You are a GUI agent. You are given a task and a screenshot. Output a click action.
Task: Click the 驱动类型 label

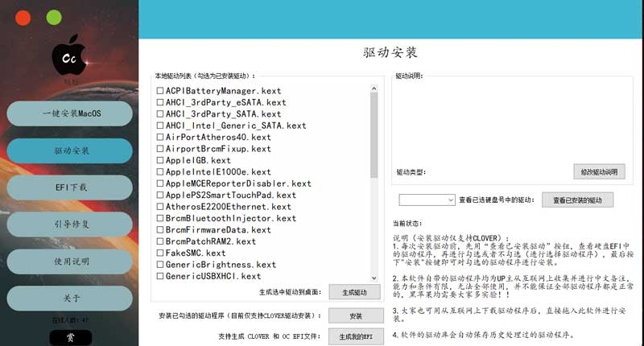click(411, 172)
